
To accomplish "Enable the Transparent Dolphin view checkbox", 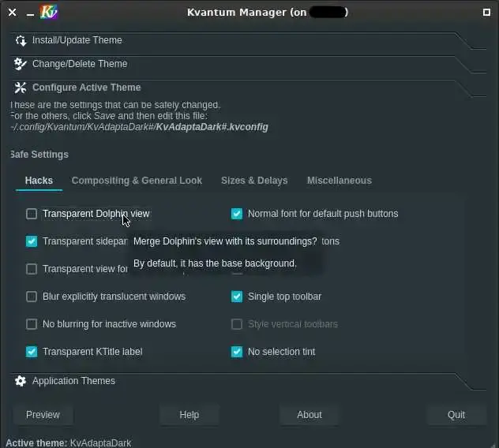I will click(32, 214).
